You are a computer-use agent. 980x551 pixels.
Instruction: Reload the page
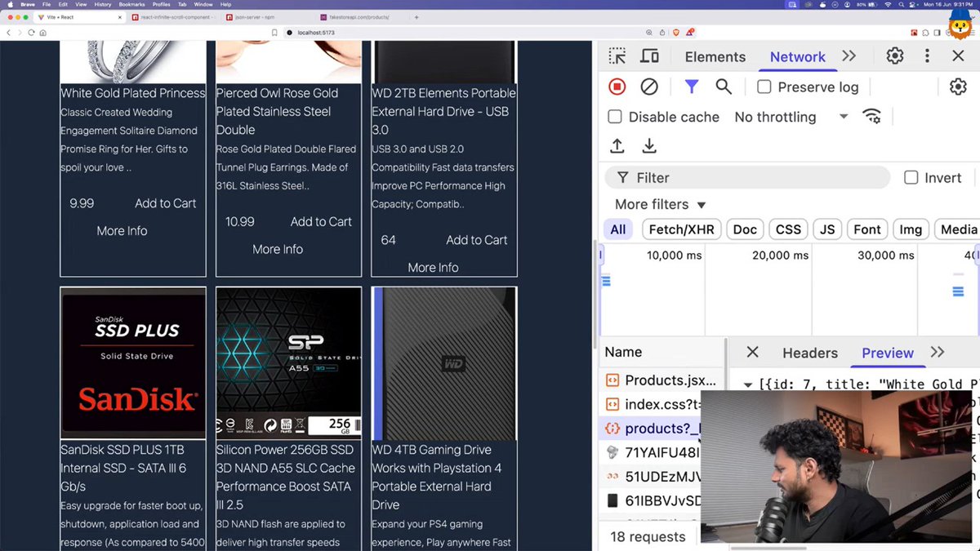pyautogui.click(x=32, y=33)
